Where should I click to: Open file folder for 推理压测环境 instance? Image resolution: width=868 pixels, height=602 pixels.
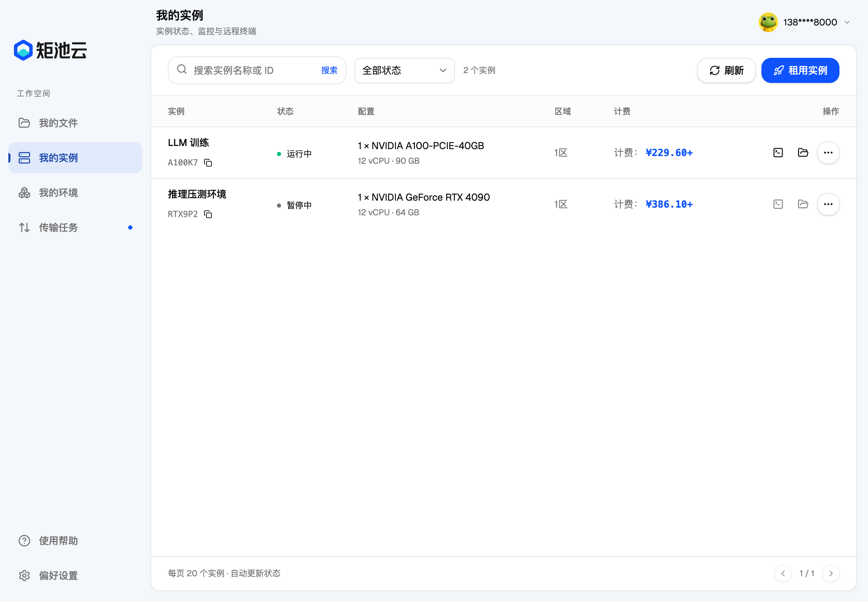coord(803,204)
